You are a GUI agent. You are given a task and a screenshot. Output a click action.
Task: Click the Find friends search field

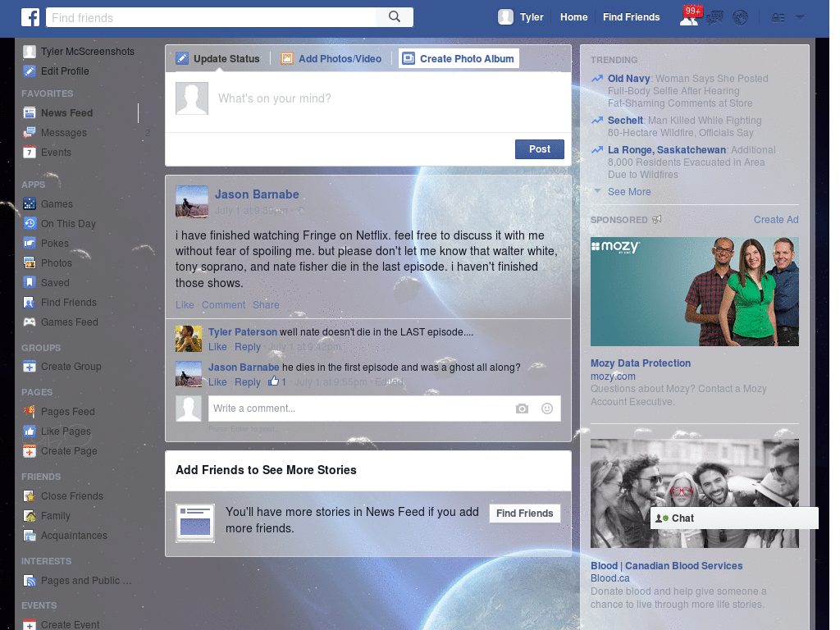pyautogui.click(x=211, y=18)
